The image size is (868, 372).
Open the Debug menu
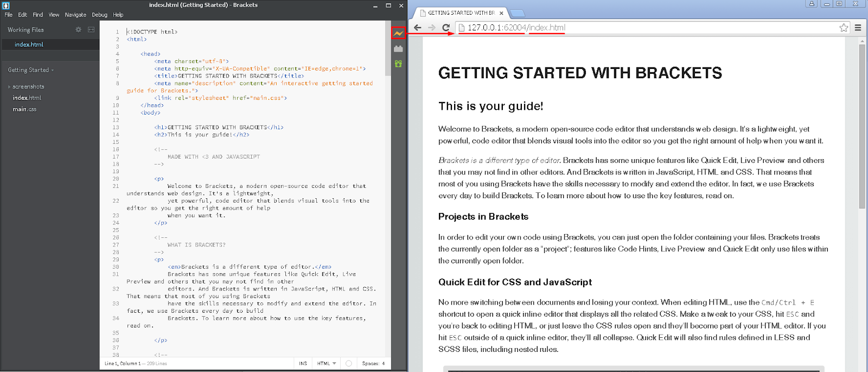click(x=99, y=15)
